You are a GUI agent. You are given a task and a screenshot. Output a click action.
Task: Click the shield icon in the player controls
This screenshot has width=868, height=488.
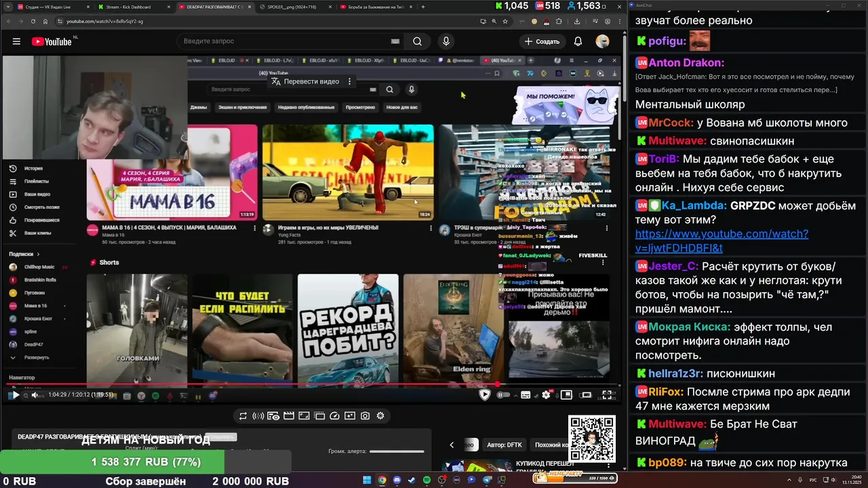pos(485,394)
